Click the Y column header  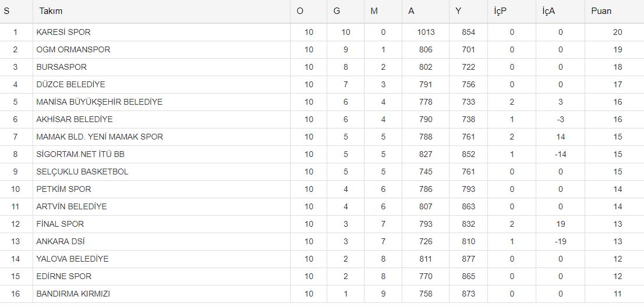(460, 11)
